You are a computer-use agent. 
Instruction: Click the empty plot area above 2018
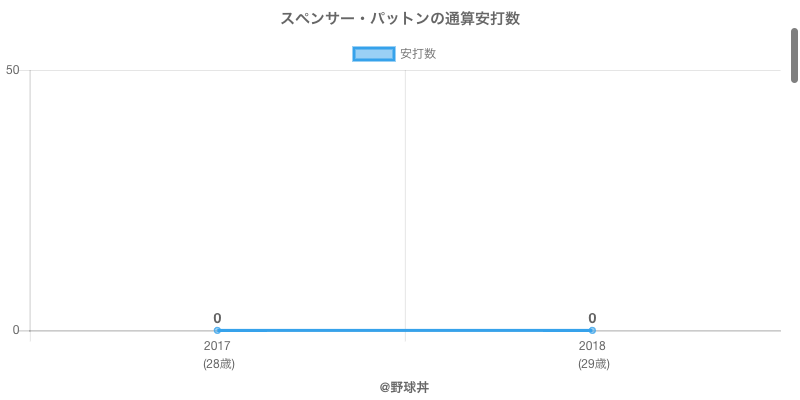click(592, 194)
